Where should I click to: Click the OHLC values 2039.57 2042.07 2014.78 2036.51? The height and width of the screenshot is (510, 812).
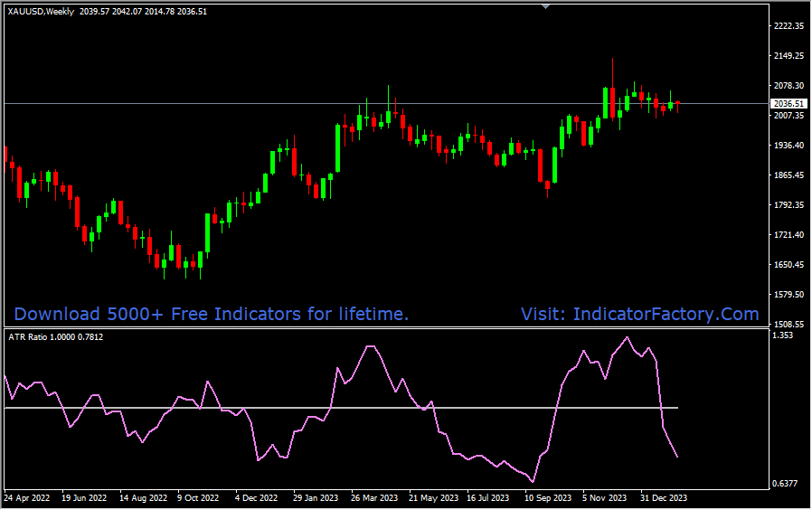click(x=143, y=12)
